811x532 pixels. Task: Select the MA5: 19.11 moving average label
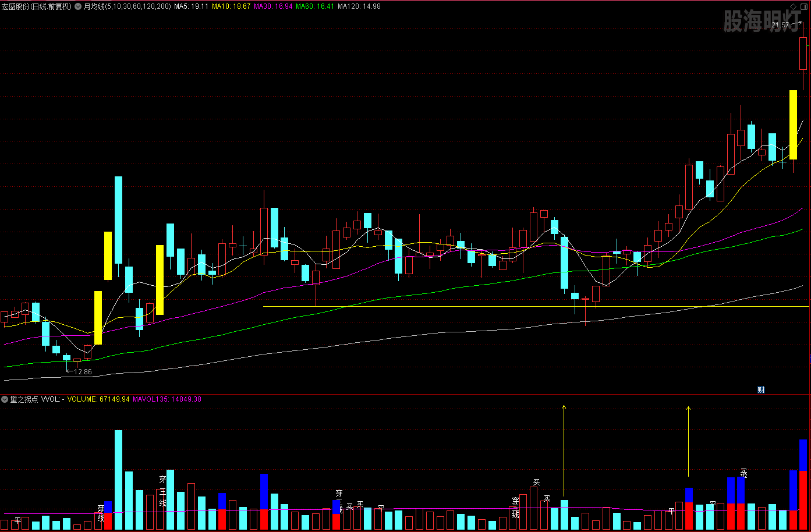(x=192, y=6)
